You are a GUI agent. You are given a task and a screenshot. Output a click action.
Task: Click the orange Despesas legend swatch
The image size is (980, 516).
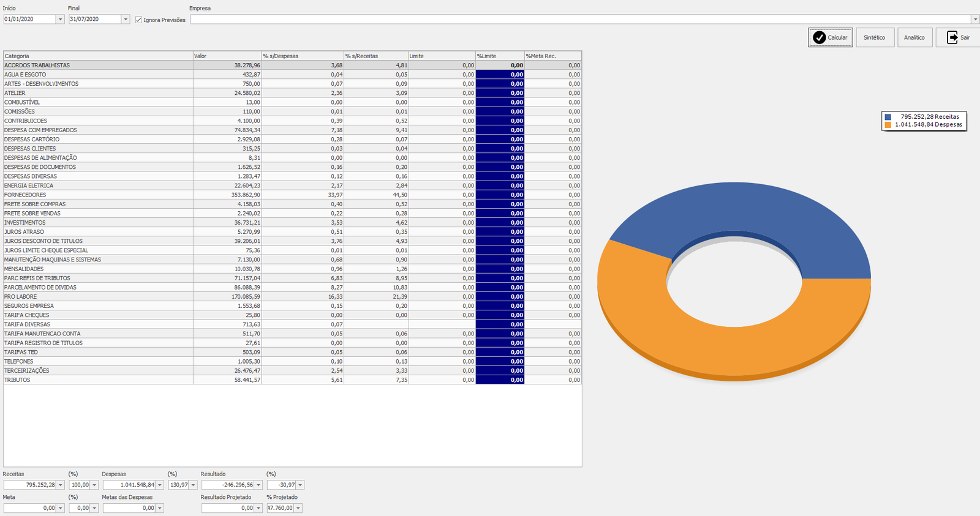tap(888, 125)
